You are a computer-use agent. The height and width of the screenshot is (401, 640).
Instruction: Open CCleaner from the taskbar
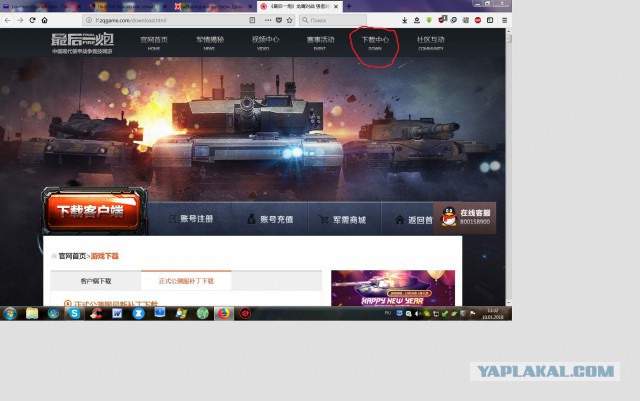coord(96,314)
